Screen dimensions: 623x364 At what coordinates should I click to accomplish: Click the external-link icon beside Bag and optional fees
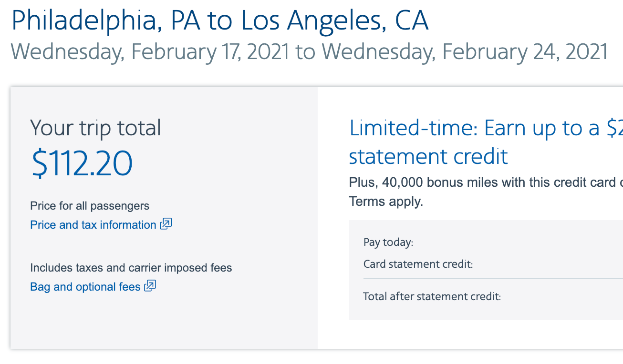[150, 286]
